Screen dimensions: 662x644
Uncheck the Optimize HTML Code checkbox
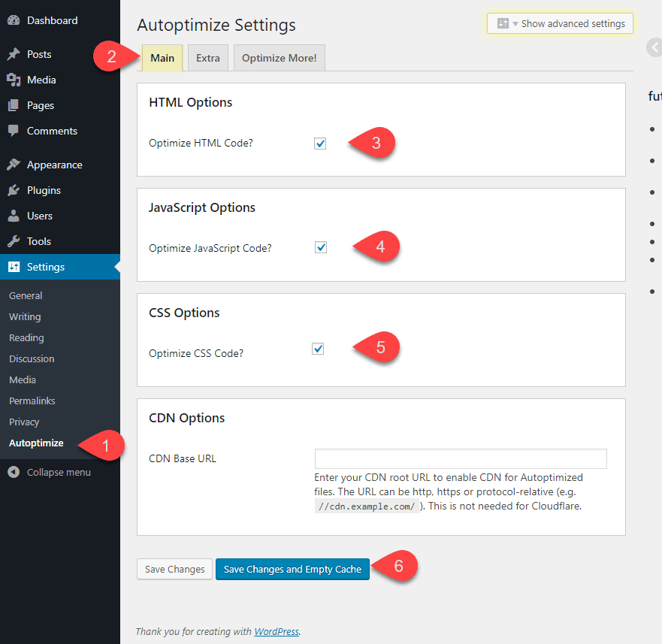(320, 144)
